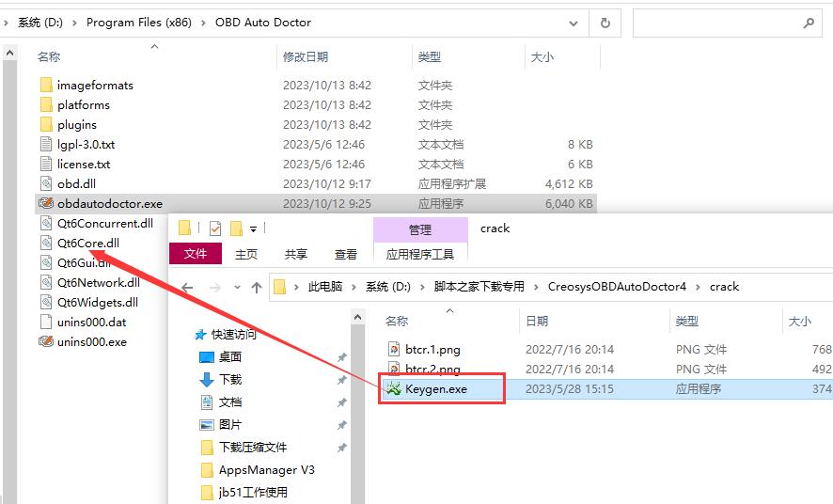Image resolution: width=833 pixels, height=504 pixels.
Task: Expand chevron after Program Files (x86) breadcrumb
Action: 203,23
